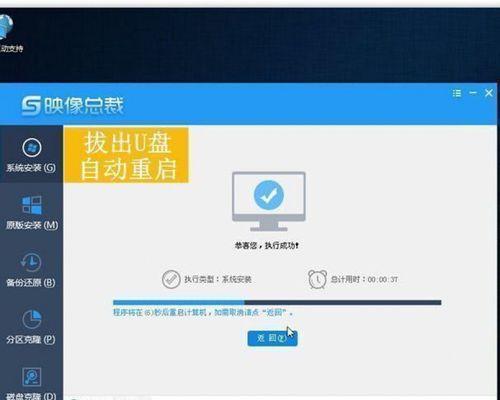Viewport: 500px width, 400px height.
Task: Minimize the 映像总裁 window
Action: click(473, 93)
